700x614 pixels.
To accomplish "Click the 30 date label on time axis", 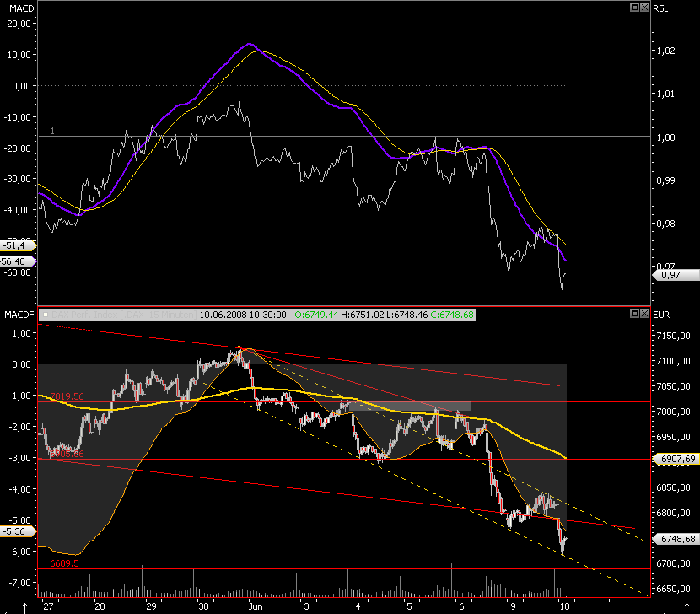I will 203,606.
